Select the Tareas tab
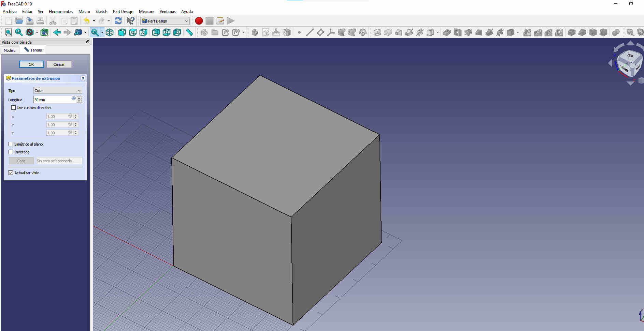Viewport: 644px width, 331px height. tap(33, 50)
